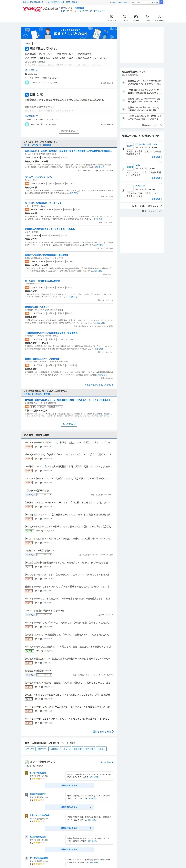
Task: Expand job listings with もっと見る button
Action: [69, 424]
